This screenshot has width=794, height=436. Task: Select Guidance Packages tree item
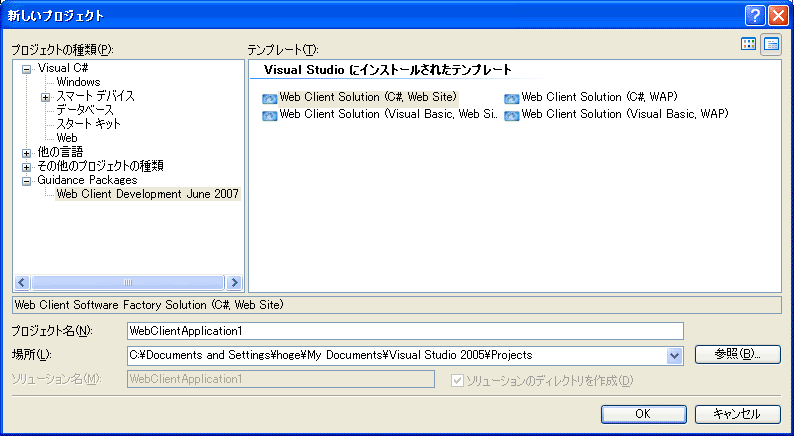coord(87,180)
